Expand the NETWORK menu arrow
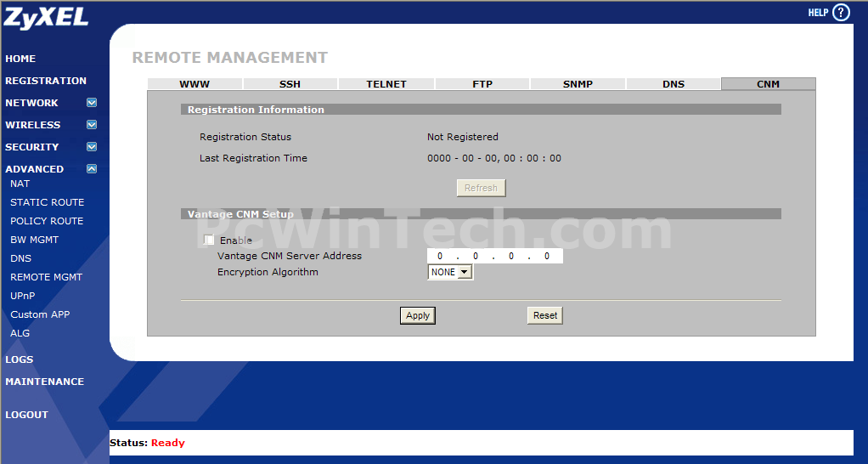The height and width of the screenshot is (464, 868). click(x=92, y=103)
